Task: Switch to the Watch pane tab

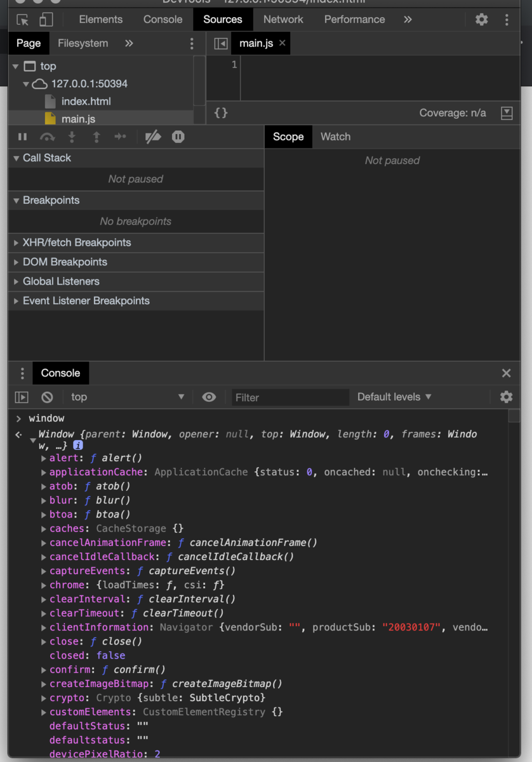Action: tap(335, 137)
